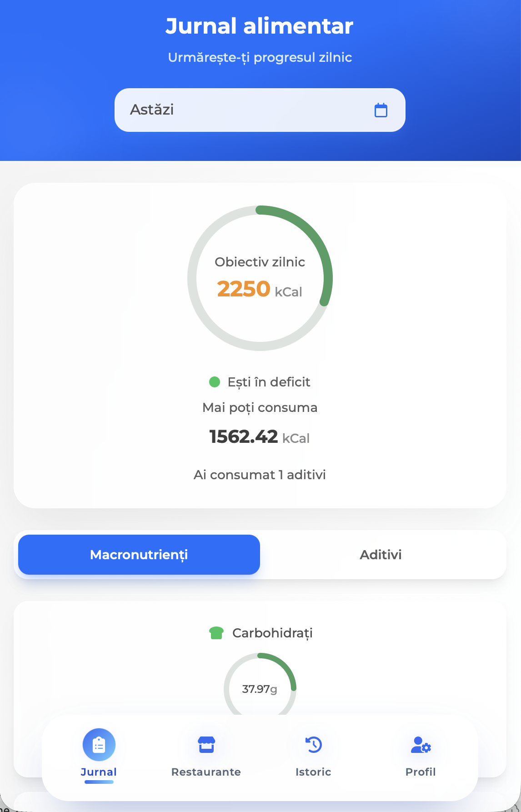521x812 pixels.
Task: Select the Restaurante navigation label
Action: click(206, 772)
